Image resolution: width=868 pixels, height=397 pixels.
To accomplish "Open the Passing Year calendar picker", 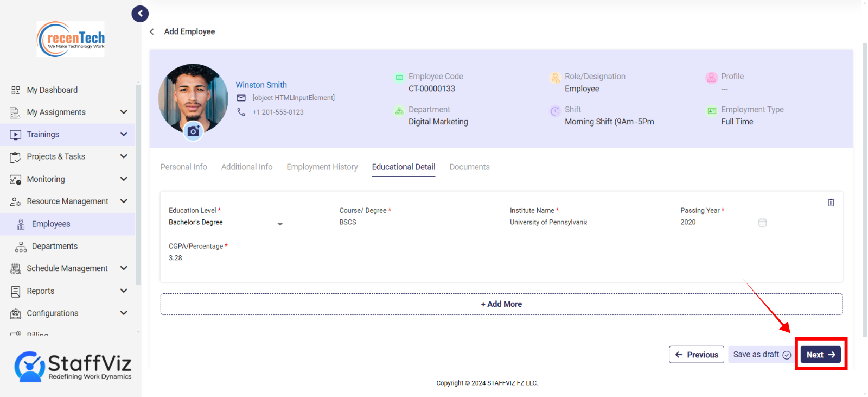I will 762,222.
